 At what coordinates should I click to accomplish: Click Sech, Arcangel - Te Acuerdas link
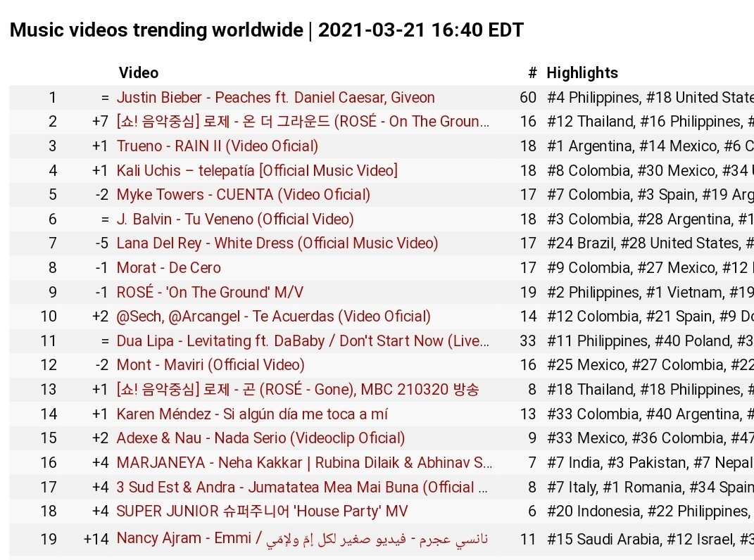pyautogui.click(x=274, y=317)
